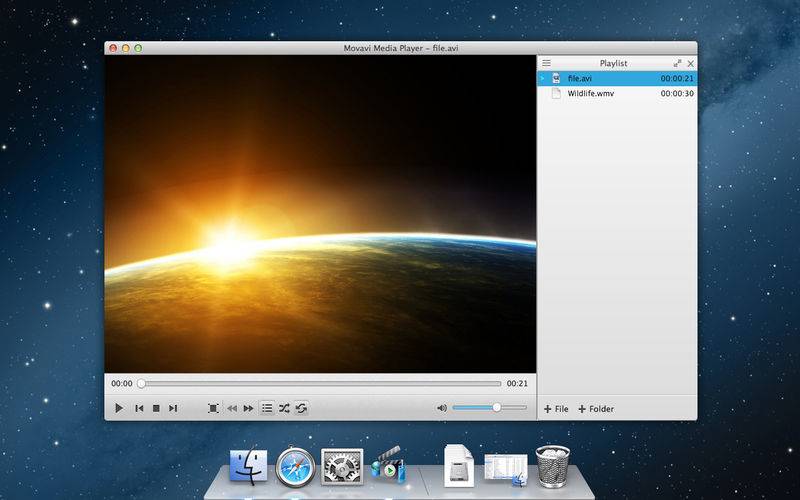Viewport: 800px width, 500px height.
Task: Click the rewind double-arrow icon
Action: [x=232, y=408]
